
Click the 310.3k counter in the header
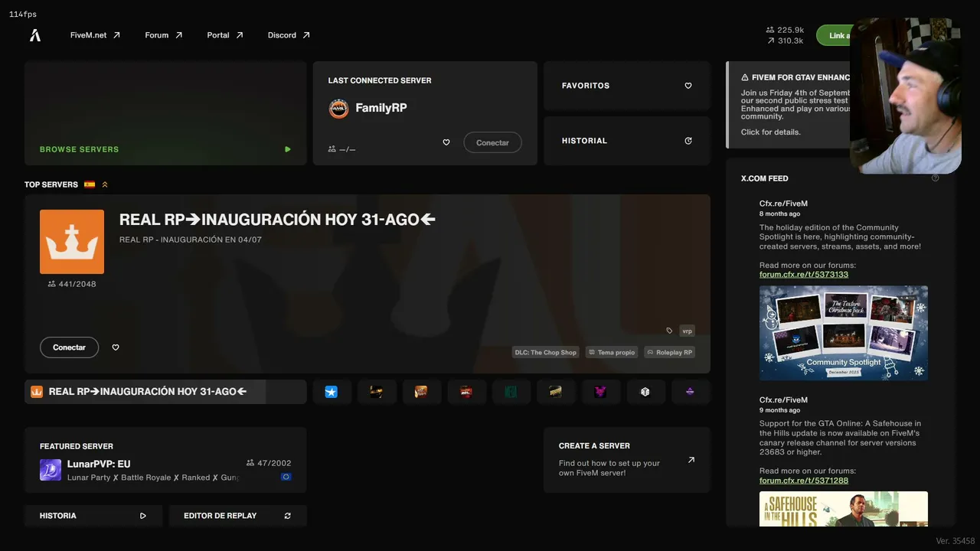[785, 41]
